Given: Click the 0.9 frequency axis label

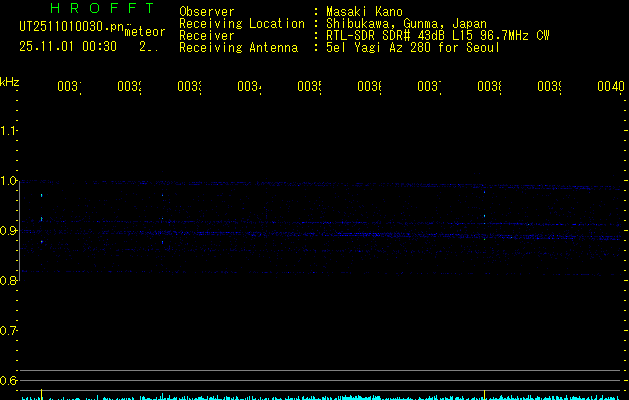Looking at the screenshot, I should click(x=9, y=231).
